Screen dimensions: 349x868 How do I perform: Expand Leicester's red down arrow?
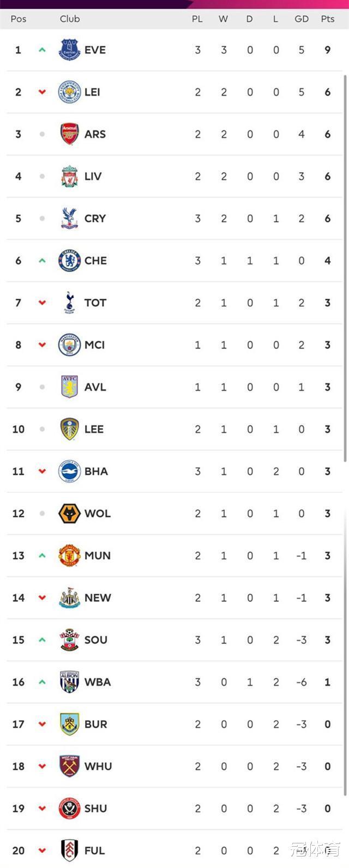click(42, 92)
